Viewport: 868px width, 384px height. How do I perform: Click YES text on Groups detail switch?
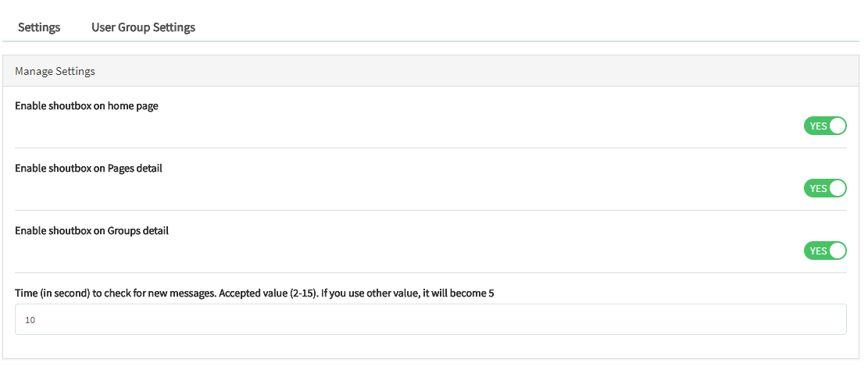(817, 251)
